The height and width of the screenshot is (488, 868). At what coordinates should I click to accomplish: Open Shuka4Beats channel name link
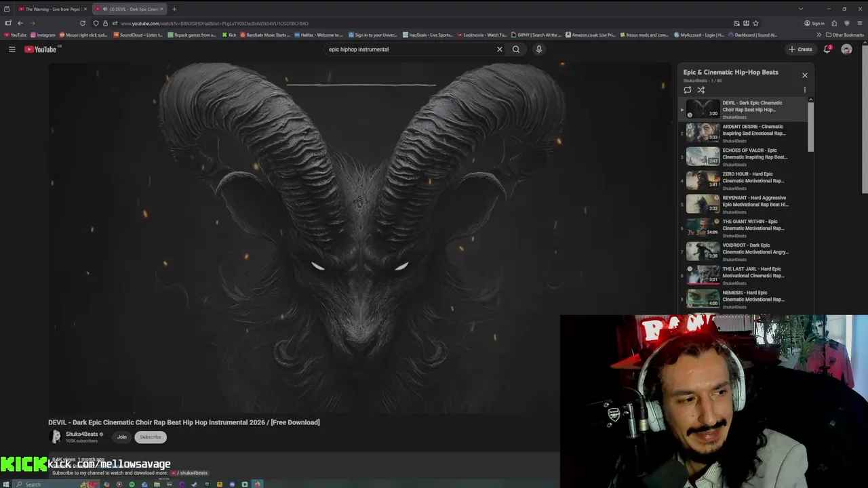[82, 434]
